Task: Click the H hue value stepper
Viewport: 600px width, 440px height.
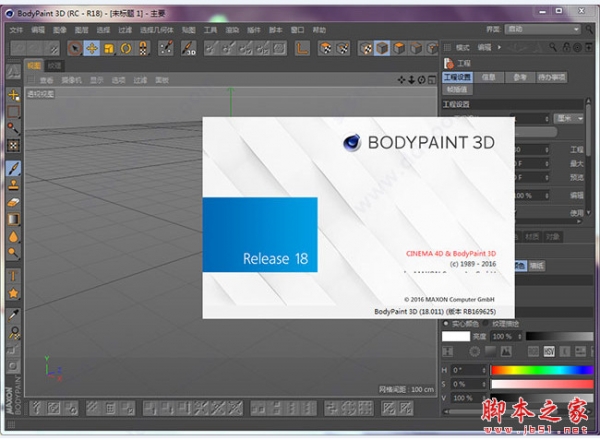Action: [x=484, y=370]
